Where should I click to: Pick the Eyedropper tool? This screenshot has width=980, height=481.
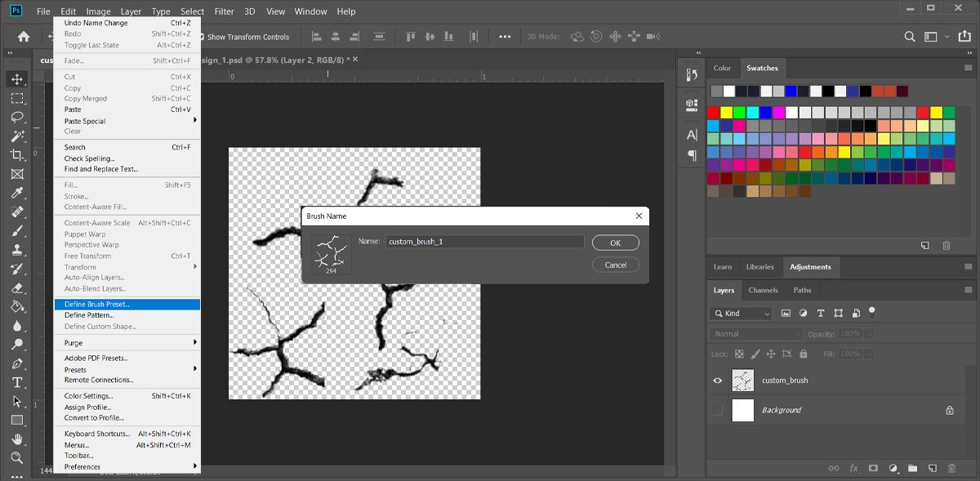pos(17,193)
